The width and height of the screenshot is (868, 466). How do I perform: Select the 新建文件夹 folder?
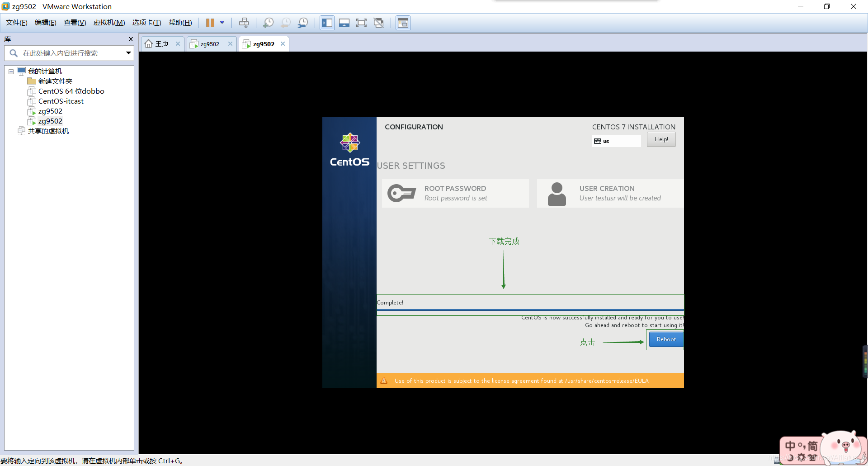click(55, 81)
